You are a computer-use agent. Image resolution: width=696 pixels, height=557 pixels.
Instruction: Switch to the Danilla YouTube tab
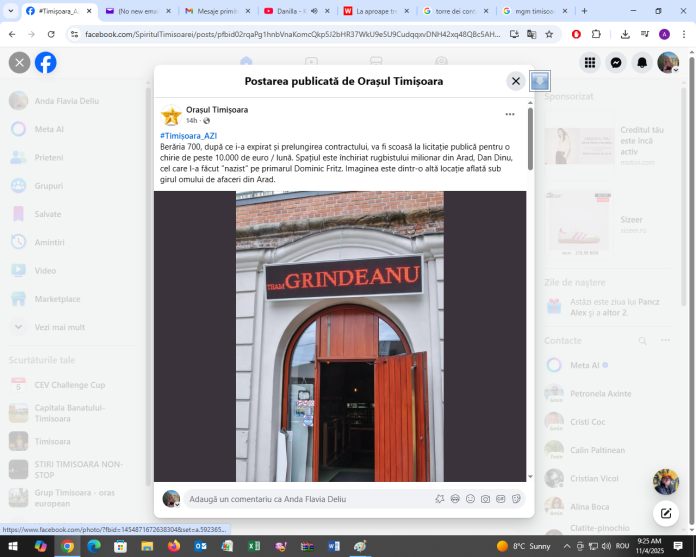coord(297,11)
